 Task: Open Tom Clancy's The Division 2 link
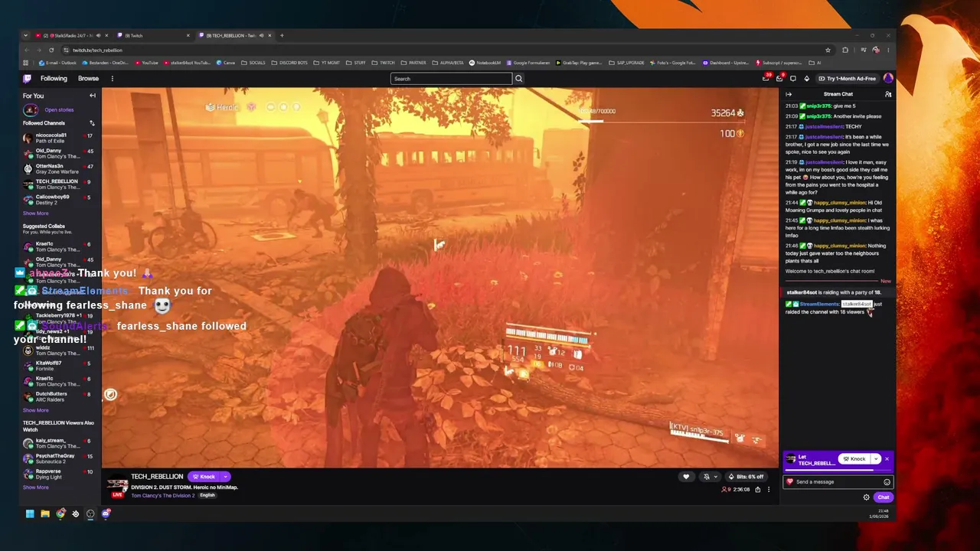[162, 495]
